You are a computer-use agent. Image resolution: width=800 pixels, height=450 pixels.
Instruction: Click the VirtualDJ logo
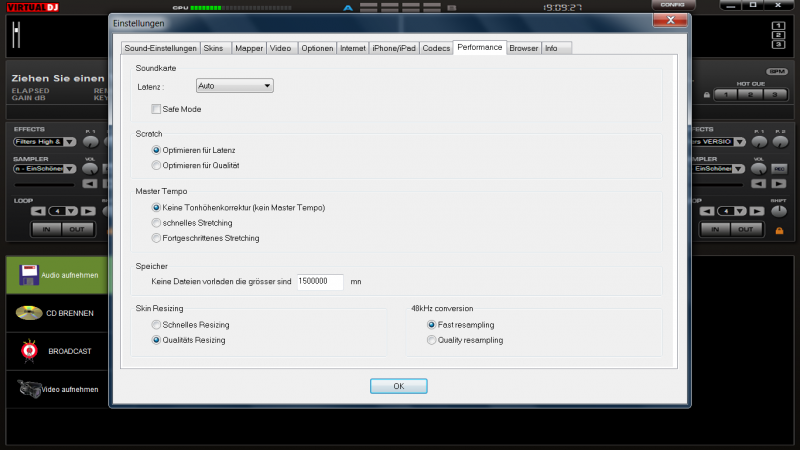point(33,7)
